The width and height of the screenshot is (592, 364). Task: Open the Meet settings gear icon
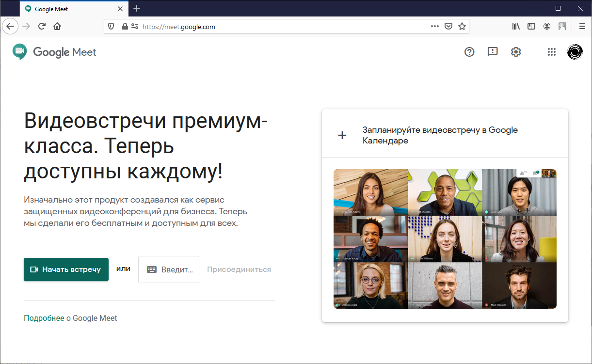tap(516, 52)
